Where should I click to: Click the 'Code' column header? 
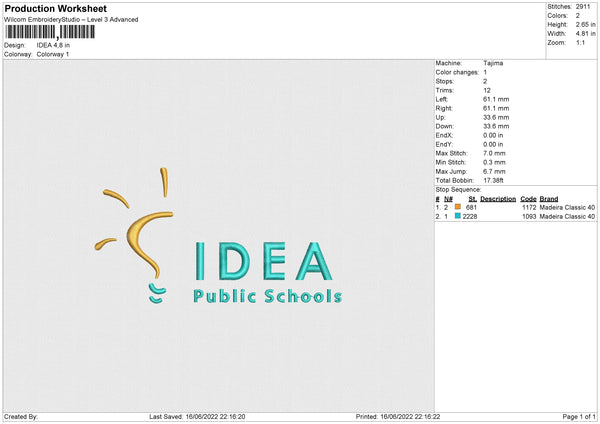point(528,199)
